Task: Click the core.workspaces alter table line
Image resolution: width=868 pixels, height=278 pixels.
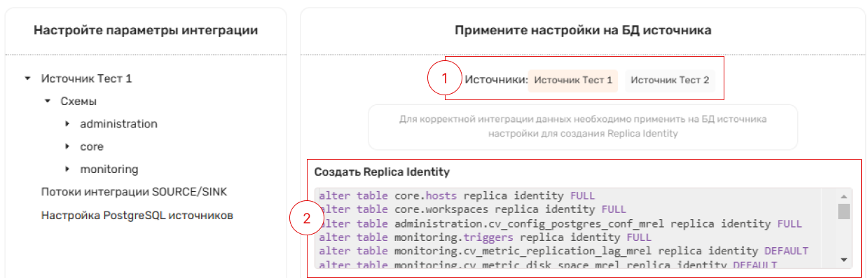Action: 472,209
